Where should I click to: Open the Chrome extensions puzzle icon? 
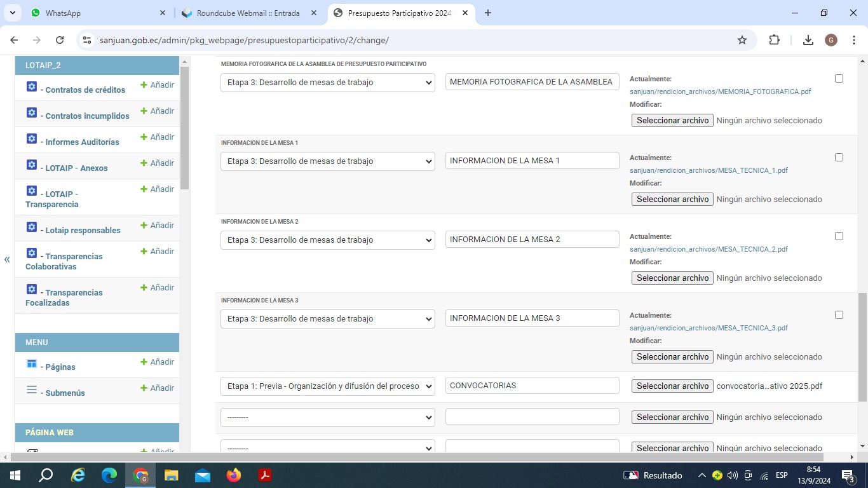click(774, 40)
